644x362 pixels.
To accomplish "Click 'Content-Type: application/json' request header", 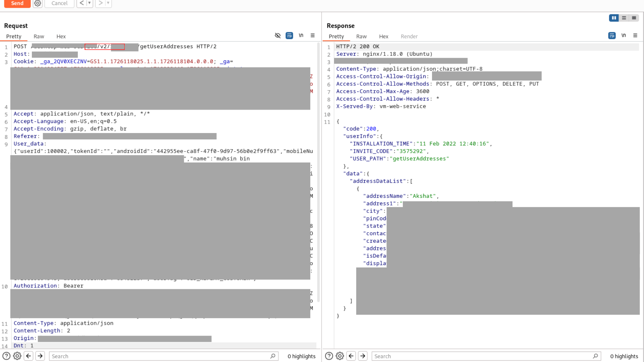I will [x=63, y=323].
